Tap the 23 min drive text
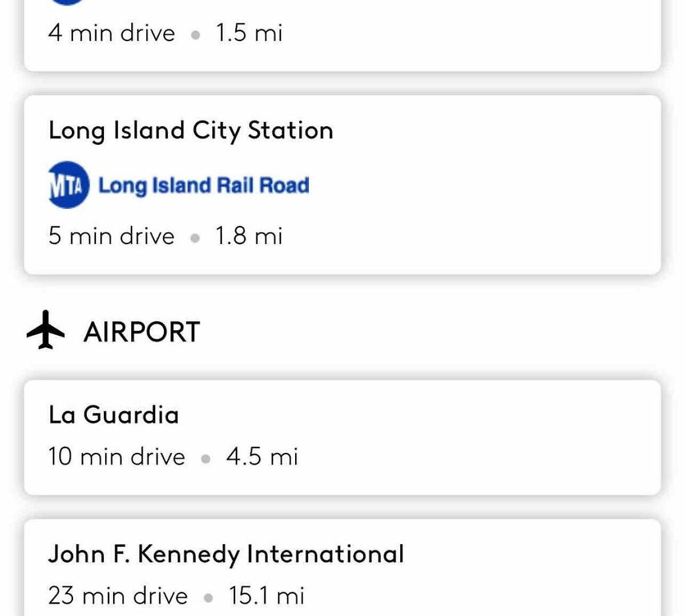The image size is (685, 616). [x=118, y=595]
